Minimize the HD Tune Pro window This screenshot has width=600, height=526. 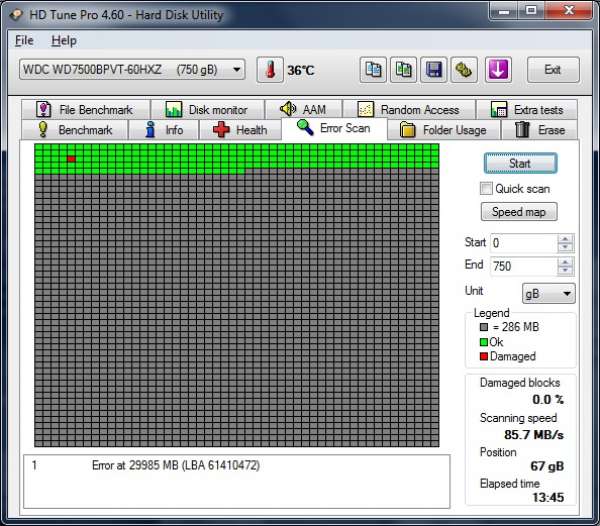click(504, 10)
